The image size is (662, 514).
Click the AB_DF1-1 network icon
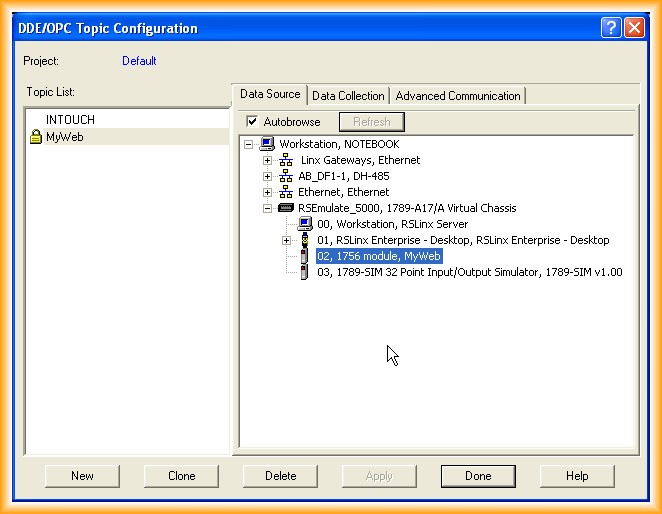point(286,176)
